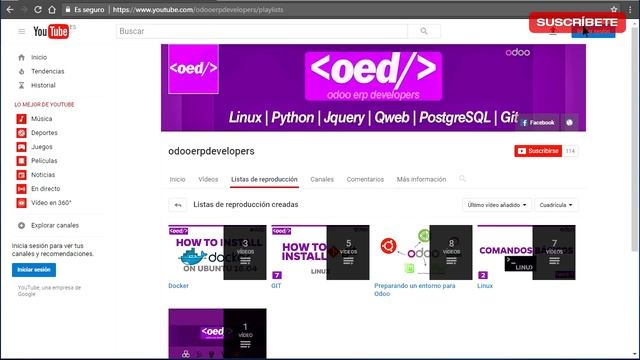The width and height of the screenshot is (640, 360).
Task: Click the browser back arrow
Action: click(x=10, y=9)
